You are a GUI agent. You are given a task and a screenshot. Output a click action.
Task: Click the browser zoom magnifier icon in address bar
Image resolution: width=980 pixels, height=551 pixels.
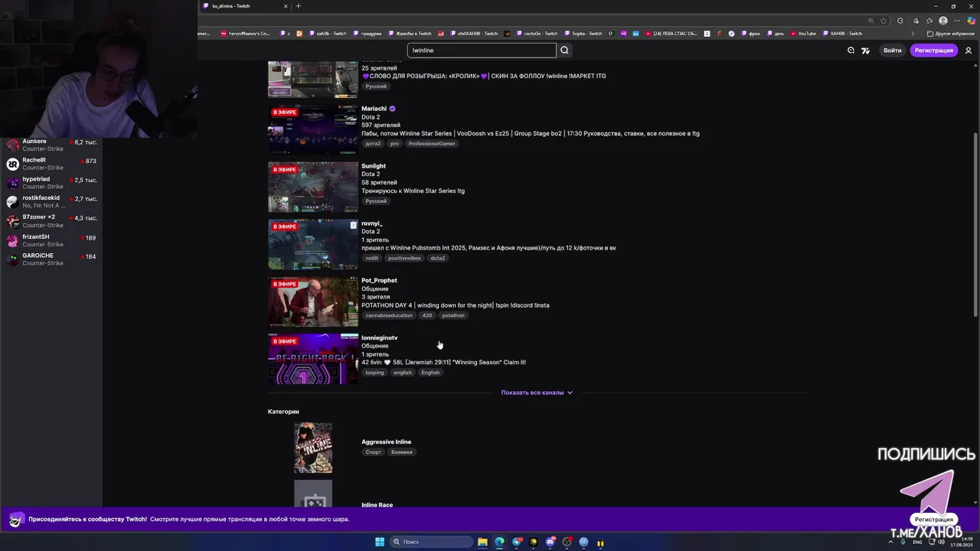pyautogui.click(x=871, y=21)
